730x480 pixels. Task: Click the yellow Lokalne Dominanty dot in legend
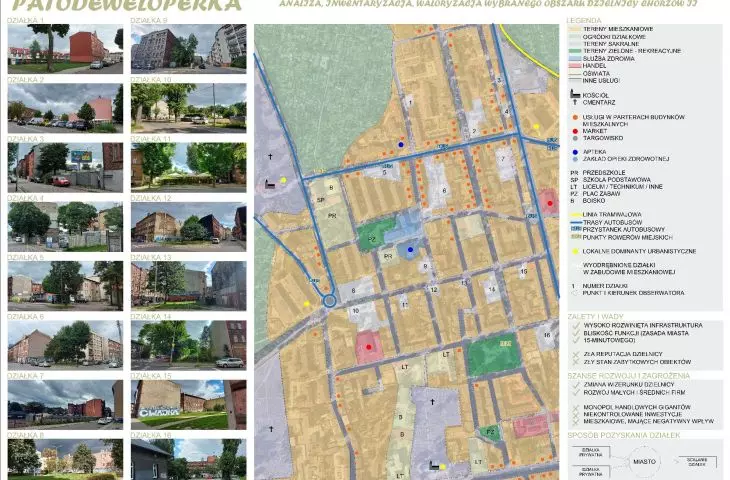pyautogui.click(x=575, y=251)
